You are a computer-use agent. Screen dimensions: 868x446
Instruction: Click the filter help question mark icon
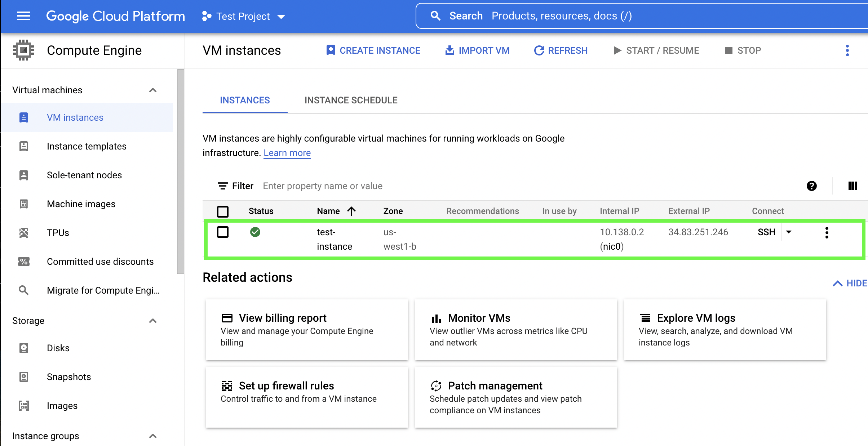point(812,186)
